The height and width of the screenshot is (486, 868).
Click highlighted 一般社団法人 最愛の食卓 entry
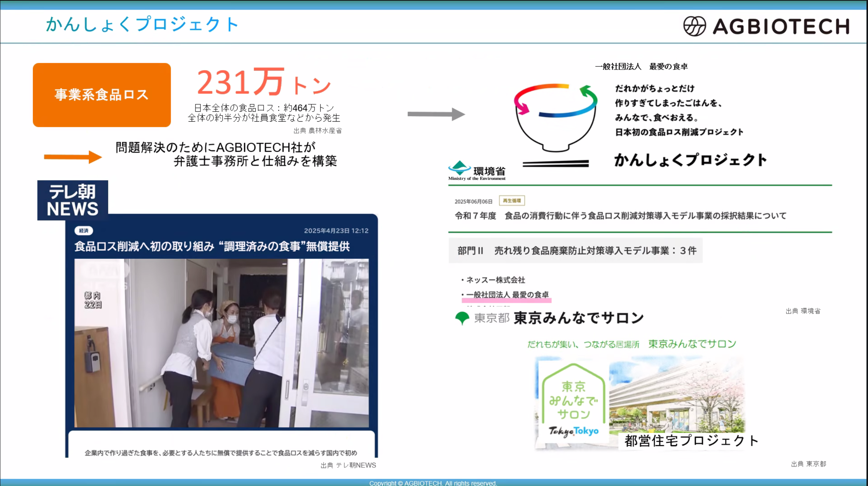coord(507,295)
